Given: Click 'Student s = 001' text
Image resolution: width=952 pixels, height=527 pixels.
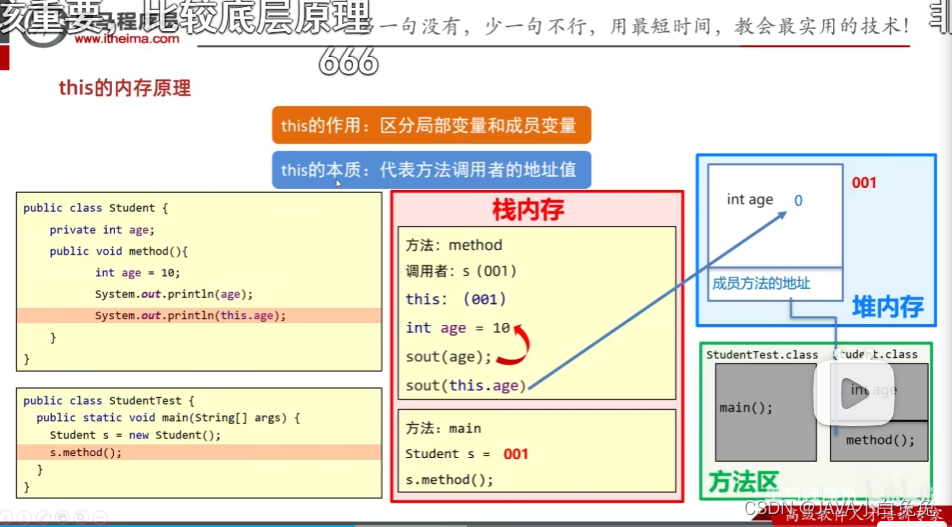Looking at the screenshot, I should click(x=467, y=454).
